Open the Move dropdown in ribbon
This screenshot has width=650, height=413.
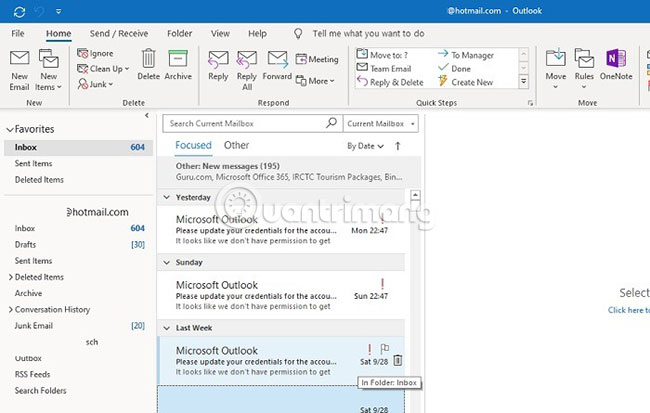[x=555, y=68]
